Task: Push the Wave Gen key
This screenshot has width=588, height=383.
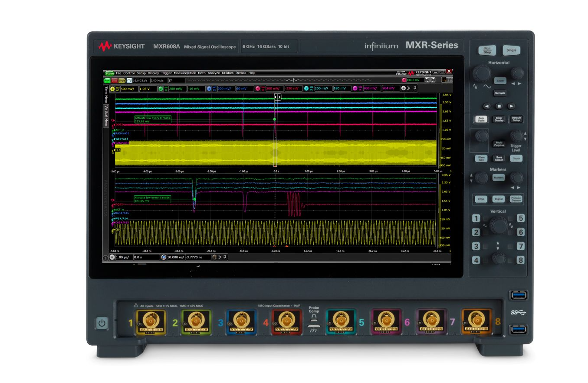Action: click(481, 158)
